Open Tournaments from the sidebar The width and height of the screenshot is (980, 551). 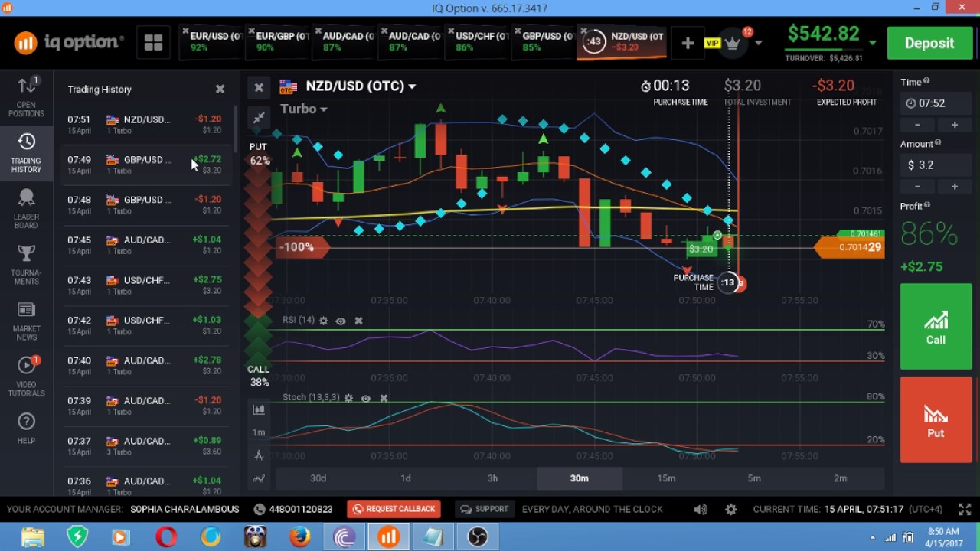pos(26,265)
